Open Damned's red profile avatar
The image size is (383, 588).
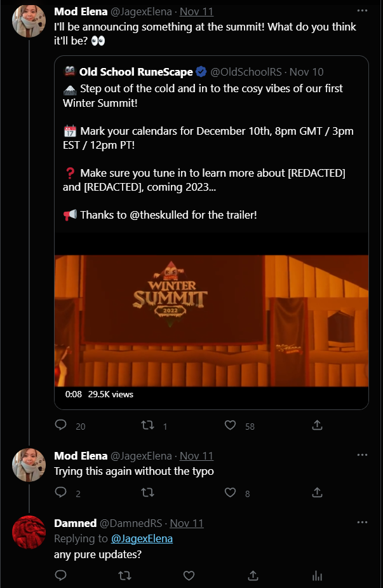(x=29, y=532)
